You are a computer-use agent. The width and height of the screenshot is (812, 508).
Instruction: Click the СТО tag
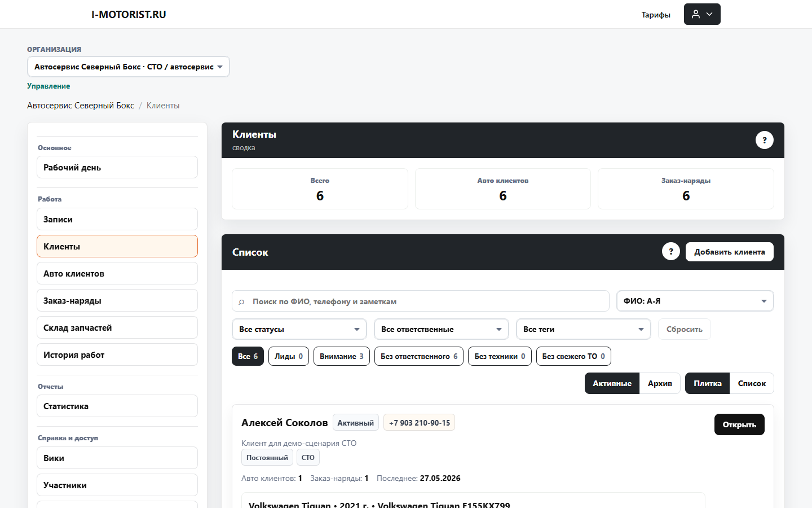308,458
